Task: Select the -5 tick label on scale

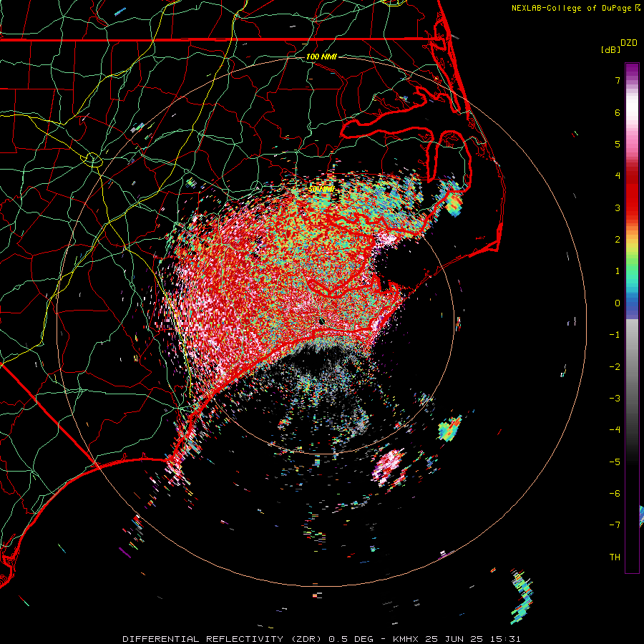Action: (x=615, y=462)
